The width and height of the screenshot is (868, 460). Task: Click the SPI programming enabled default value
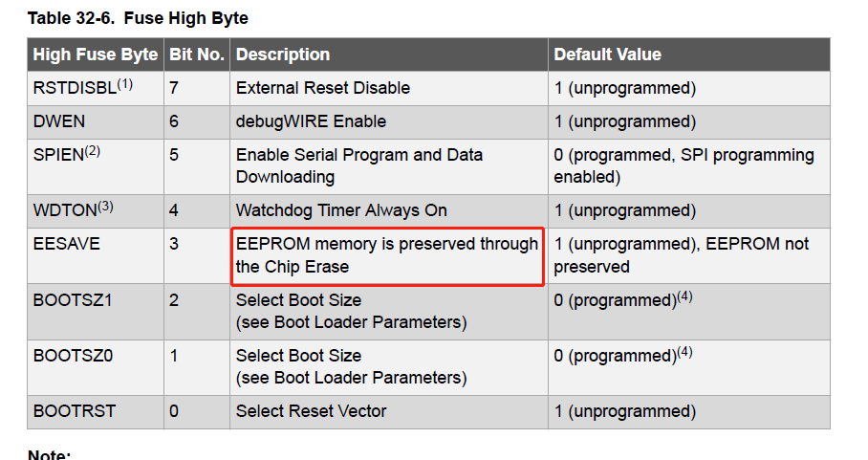[x=683, y=165]
